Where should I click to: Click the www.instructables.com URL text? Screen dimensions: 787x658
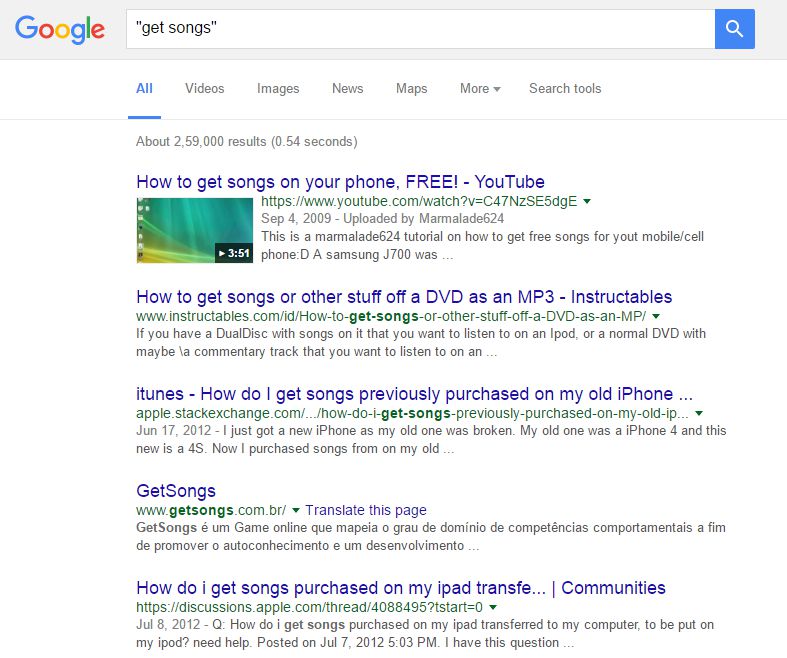pyautogui.click(x=391, y=316)
